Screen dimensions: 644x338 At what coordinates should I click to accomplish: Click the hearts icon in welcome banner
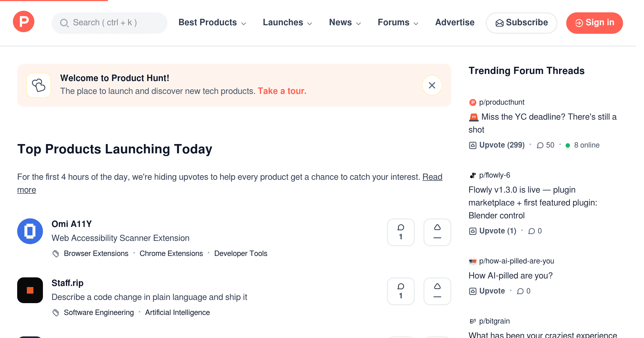39,85
